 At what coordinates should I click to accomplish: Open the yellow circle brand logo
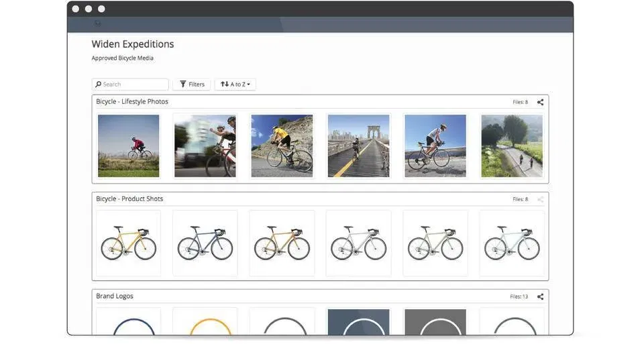205,322
